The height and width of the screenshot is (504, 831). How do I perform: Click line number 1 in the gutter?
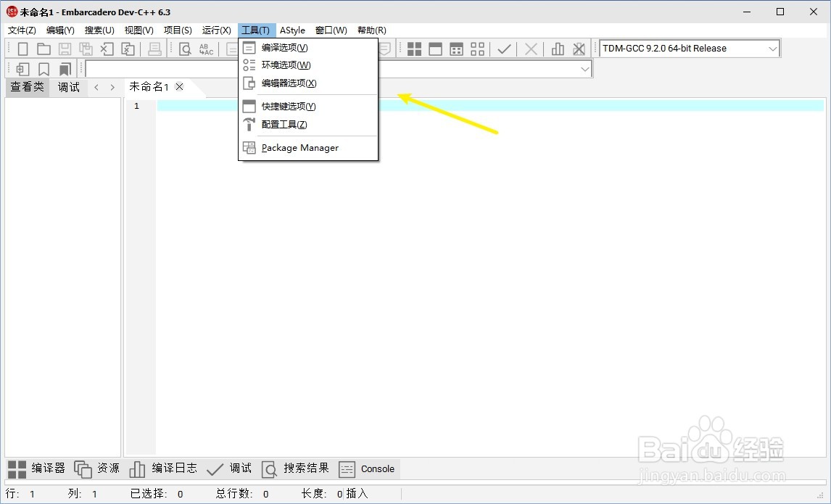coord(137,106)
